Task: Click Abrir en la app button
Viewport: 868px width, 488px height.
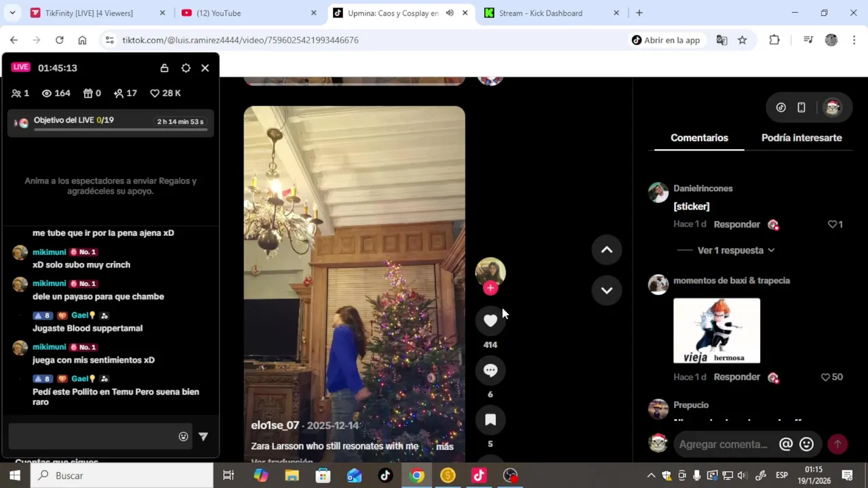Action: [665, 40]
